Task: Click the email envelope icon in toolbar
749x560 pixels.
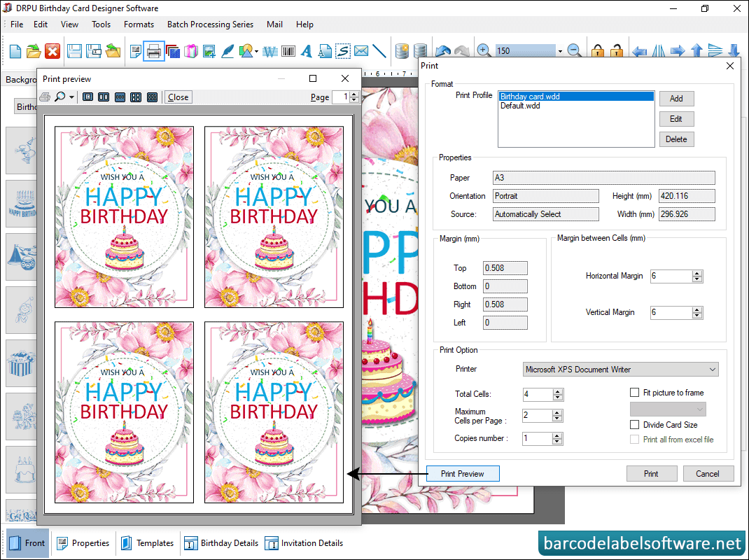Action: point(362,50)
